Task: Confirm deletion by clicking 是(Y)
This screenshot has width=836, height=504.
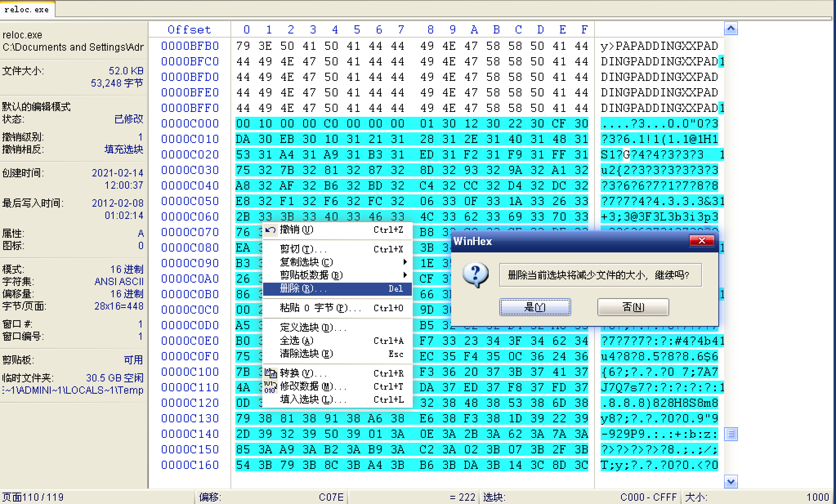Action: point(534,307)
